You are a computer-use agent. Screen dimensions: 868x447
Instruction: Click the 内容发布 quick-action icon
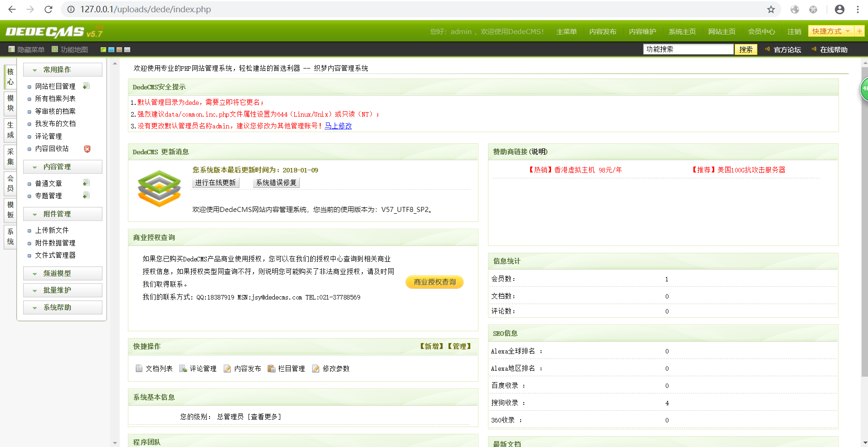[x=228, y=368]
